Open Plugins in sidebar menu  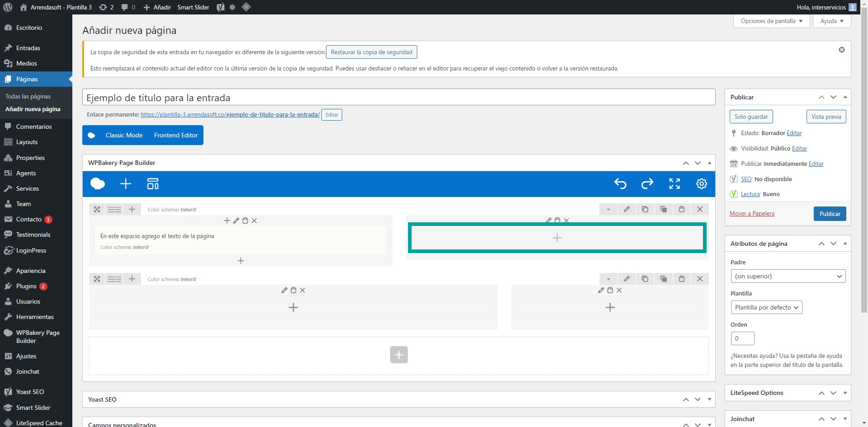pos(26,286)
